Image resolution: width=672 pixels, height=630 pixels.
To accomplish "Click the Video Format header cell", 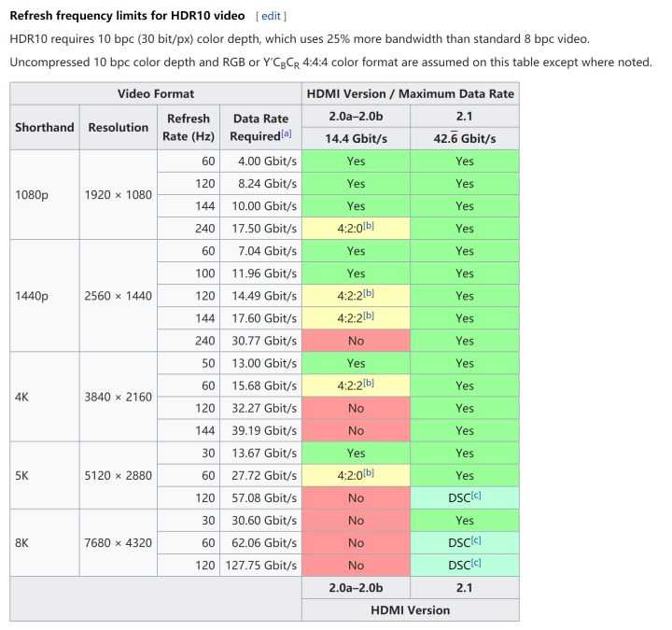I will coord(156,94).
